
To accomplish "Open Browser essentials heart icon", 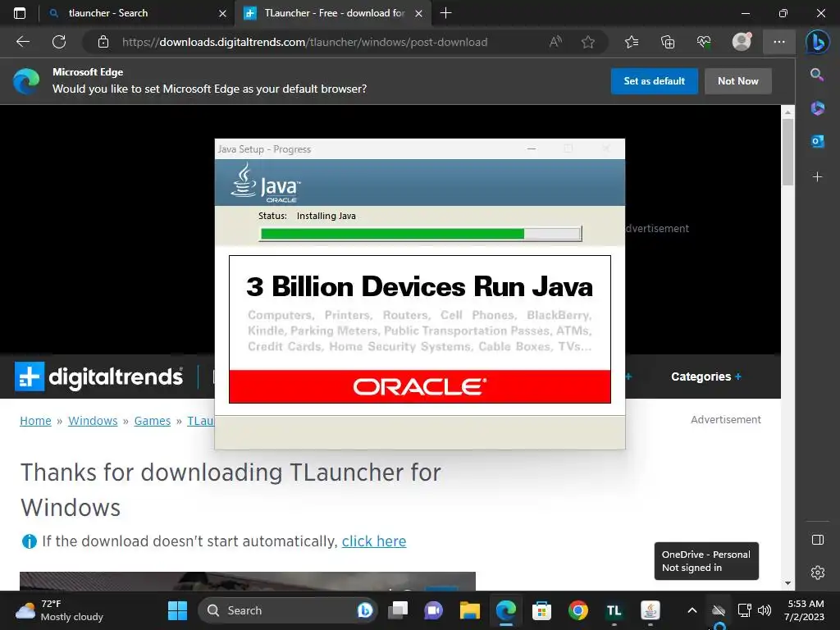I will pyautogui.click(x=704, y=42).
